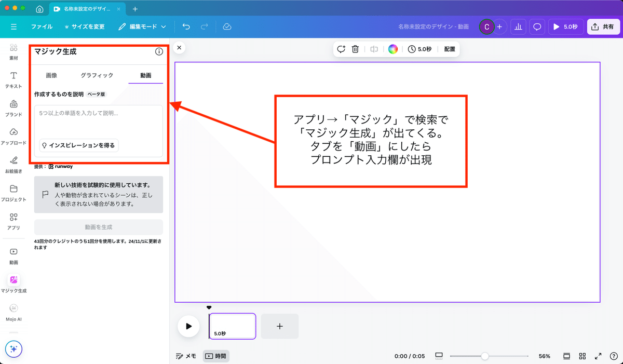Screen dimensions: 623x364
Task: Show info for マジック生成 panel
Action: coord(159,51)
